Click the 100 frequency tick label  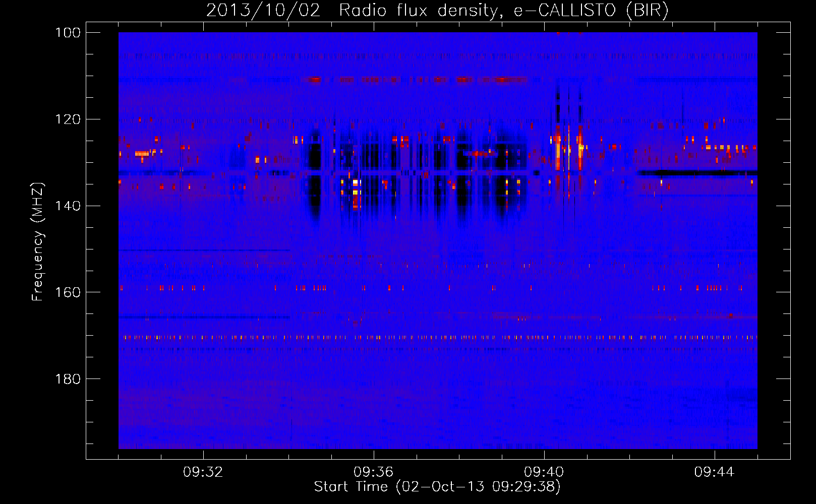68,33
